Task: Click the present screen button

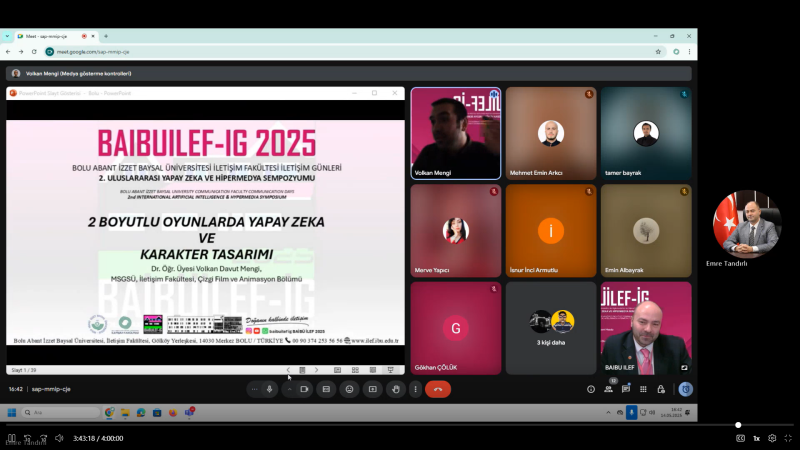Action: [373, 389]
